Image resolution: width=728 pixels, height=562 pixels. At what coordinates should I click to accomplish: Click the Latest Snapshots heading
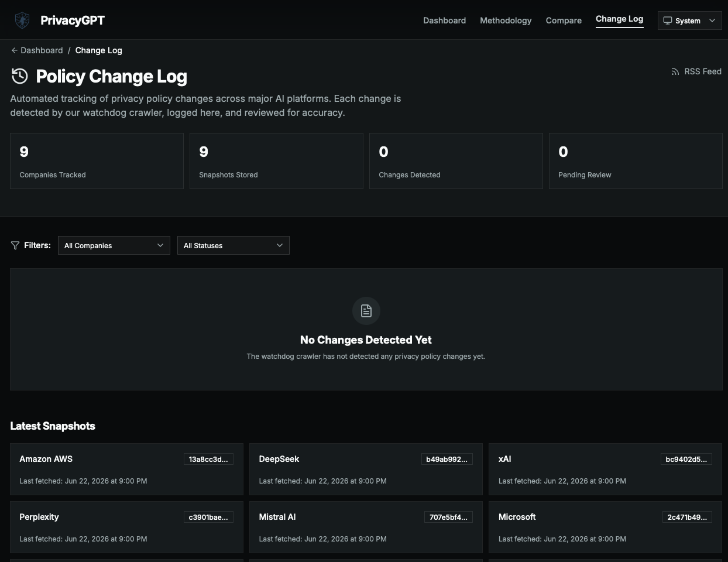53,426
